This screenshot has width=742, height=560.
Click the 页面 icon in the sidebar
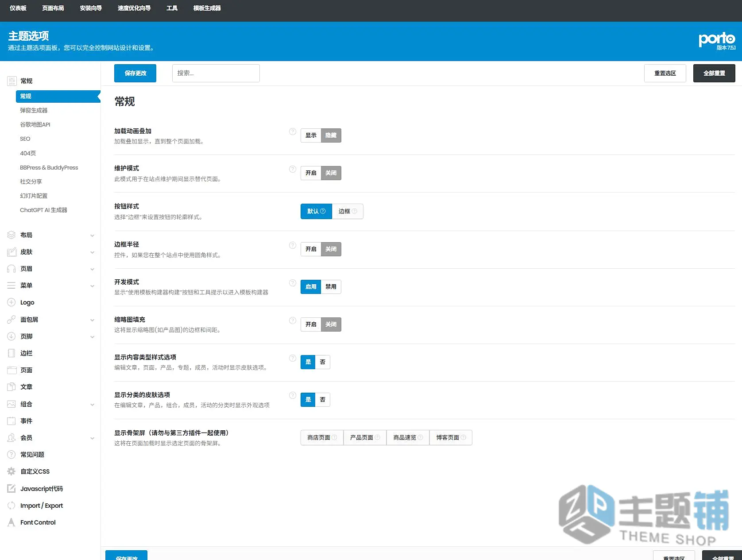[x=12, y=370]
